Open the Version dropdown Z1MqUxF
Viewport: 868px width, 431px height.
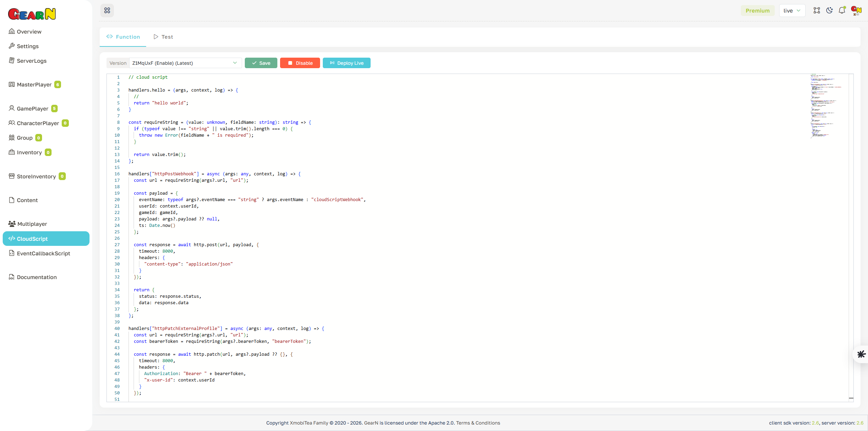pos(185,63)
